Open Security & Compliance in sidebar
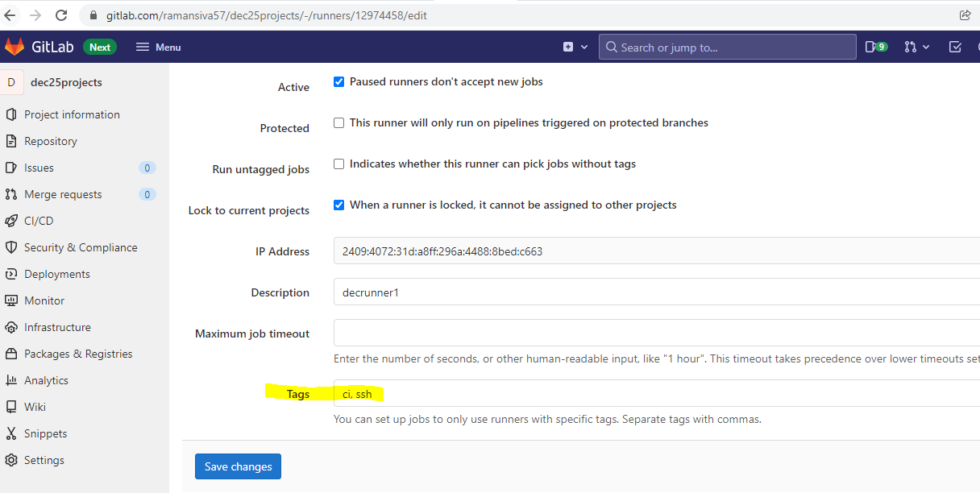Screen dimensions: 980x493 [x=80, y=247]
